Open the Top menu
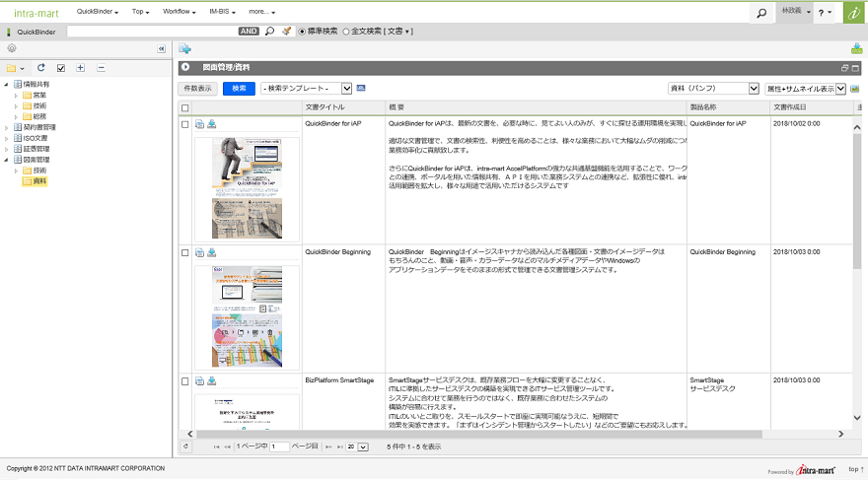Viewport: 868px width, 480px height. (x=141, y=12)
